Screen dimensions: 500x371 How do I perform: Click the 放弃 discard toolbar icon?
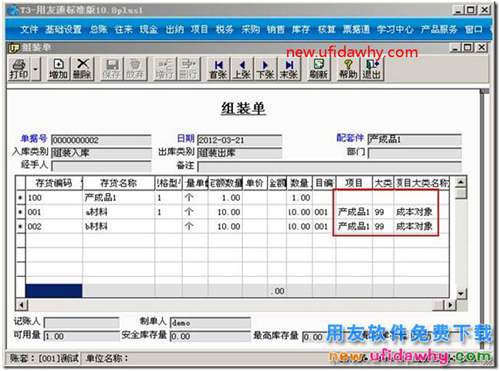(135, 69)
